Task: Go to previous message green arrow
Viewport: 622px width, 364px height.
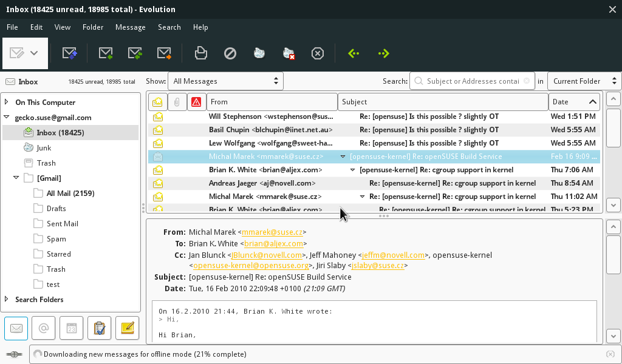Action: pos(354,53)
